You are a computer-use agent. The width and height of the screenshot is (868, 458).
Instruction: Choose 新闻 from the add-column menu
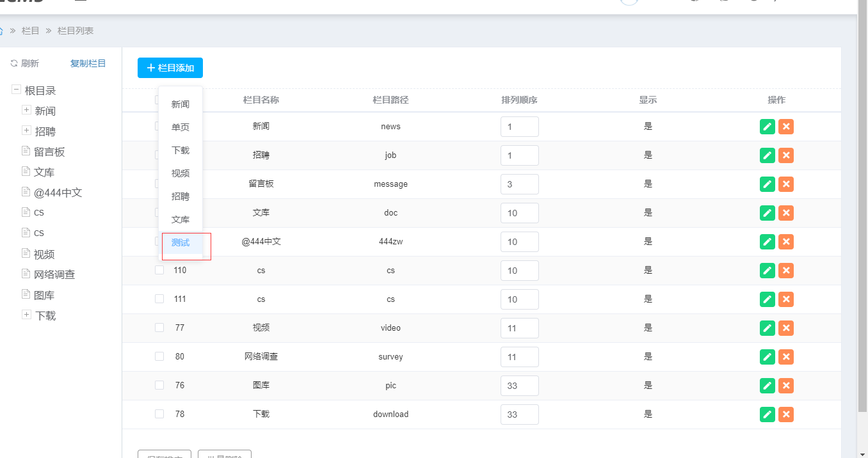point(181,104)
